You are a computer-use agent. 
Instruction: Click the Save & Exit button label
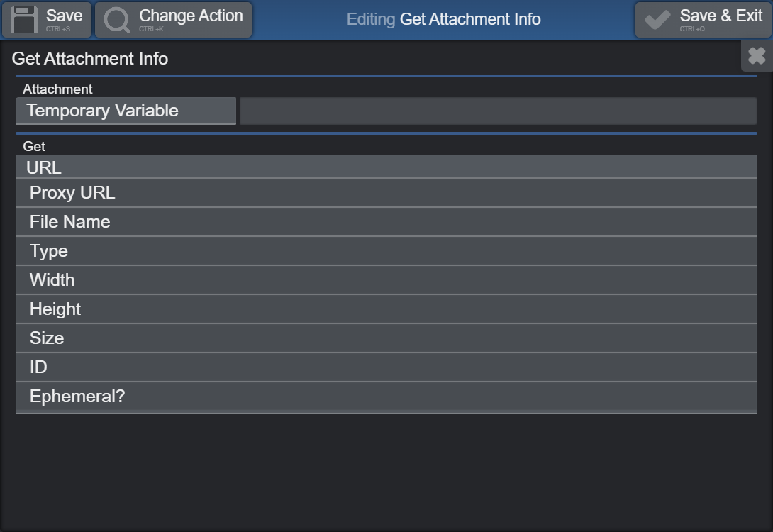click(x=721, y=16)
